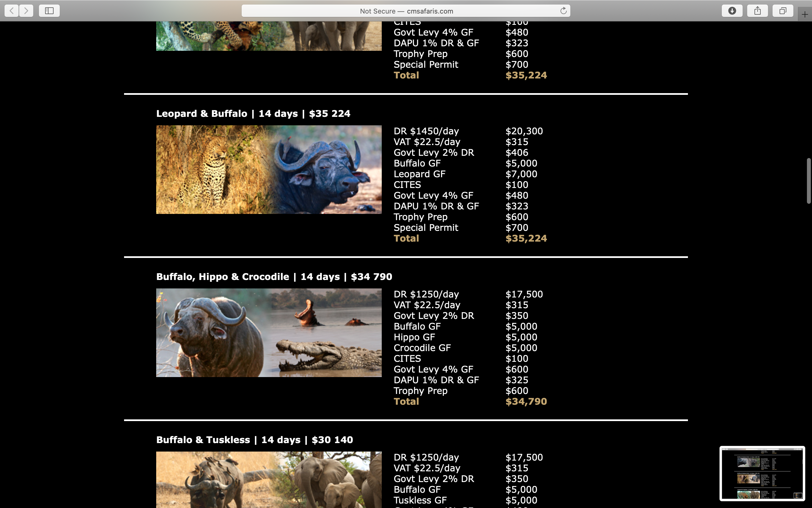Click 'Buffalo GF' in Leopard & Buffalo package
This screenshot has height=508, width=812.
pyautogui.click(x=417, y=163)
